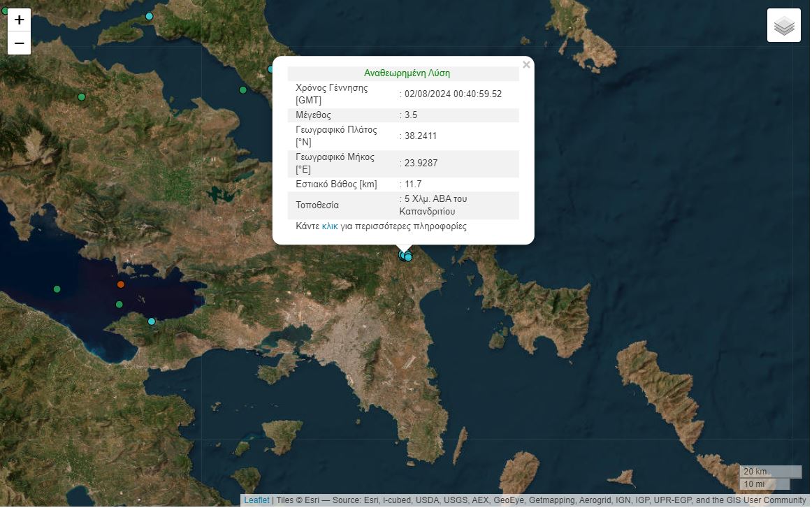812x508 pixels.
Task: Click the magnitude value 3.5 in popup
Action: coord(411,115)
